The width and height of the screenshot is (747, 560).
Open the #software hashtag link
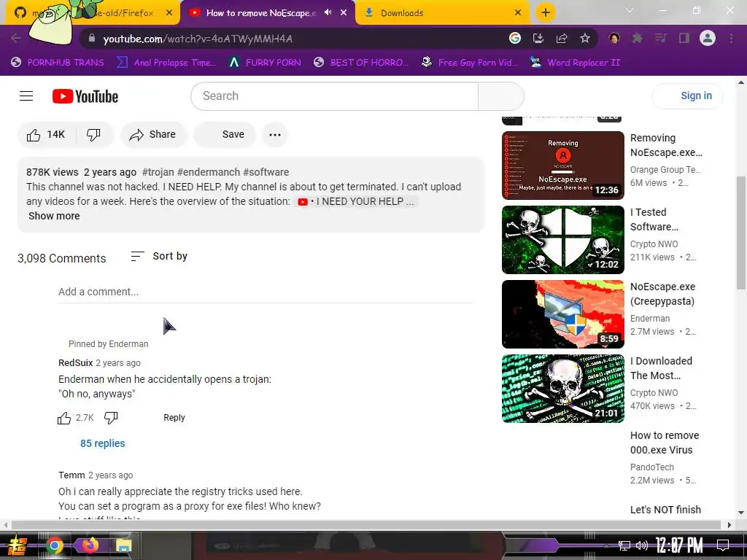pos(266,172)
